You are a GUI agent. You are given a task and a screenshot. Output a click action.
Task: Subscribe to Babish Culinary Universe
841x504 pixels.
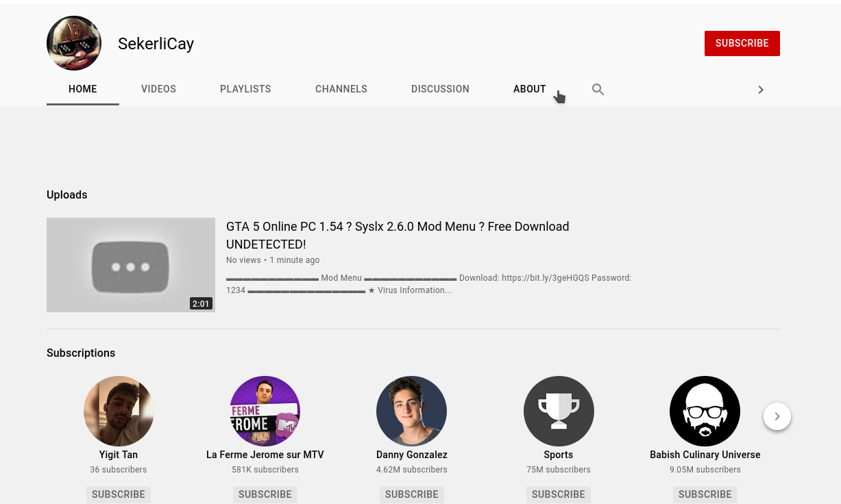(705, 494)
